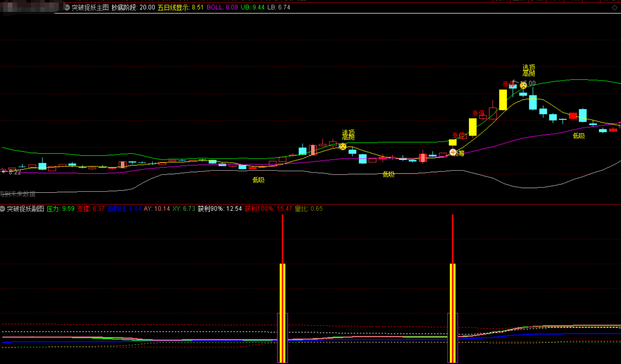Click the UB: 9.44 value

(253, 7)
